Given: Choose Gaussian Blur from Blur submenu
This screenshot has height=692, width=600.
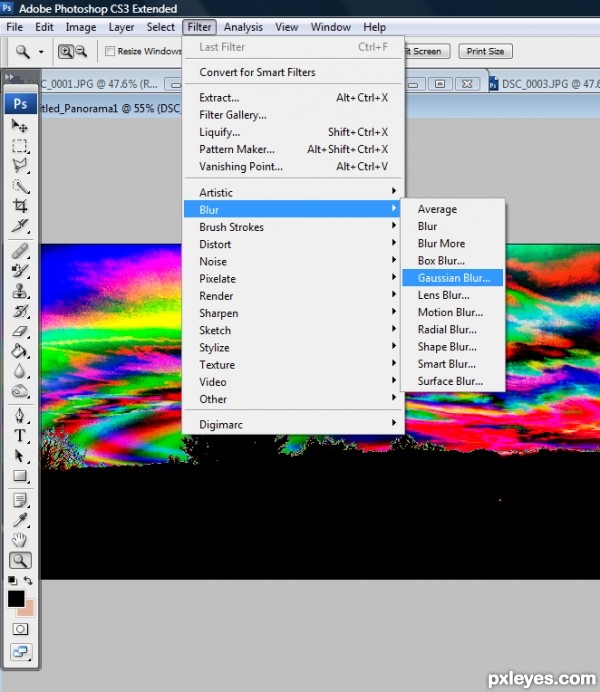Looking at the screenshot, I should click(x=453, y=278).
